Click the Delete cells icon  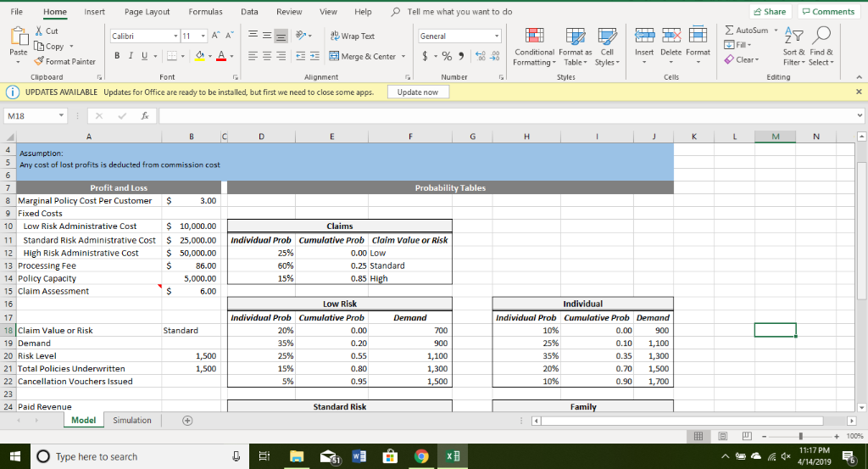point(671,35)
